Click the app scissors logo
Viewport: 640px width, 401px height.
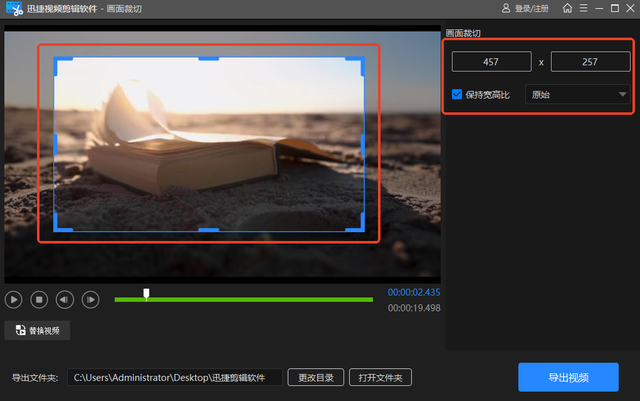[x=14, y=9]
